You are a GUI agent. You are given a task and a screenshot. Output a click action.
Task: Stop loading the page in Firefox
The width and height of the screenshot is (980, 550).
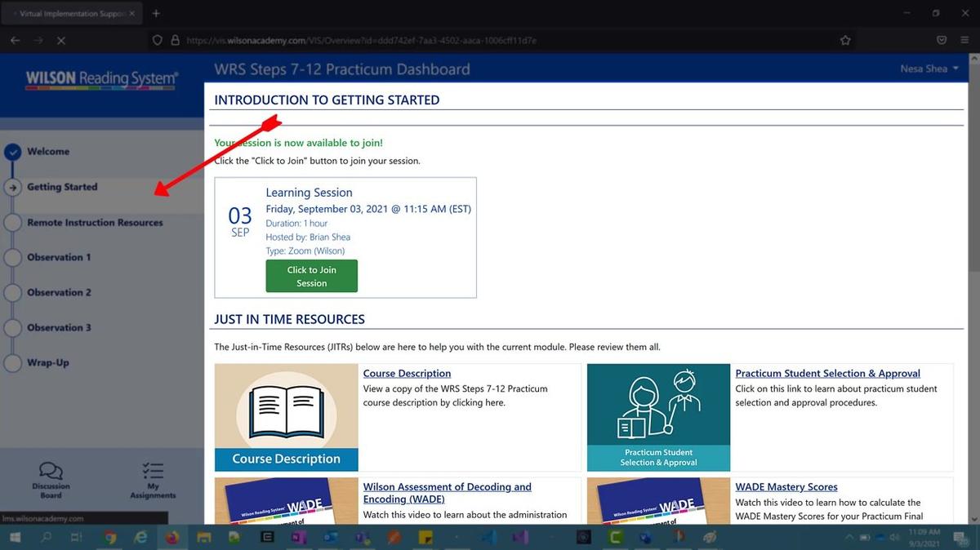pos(61,39)
